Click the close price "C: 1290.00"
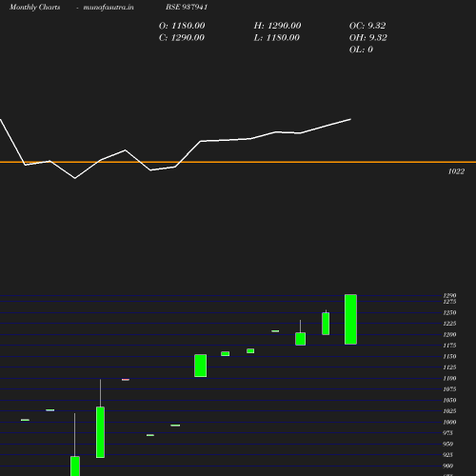This screenshot has height=476, width=476. coord(182,38)
